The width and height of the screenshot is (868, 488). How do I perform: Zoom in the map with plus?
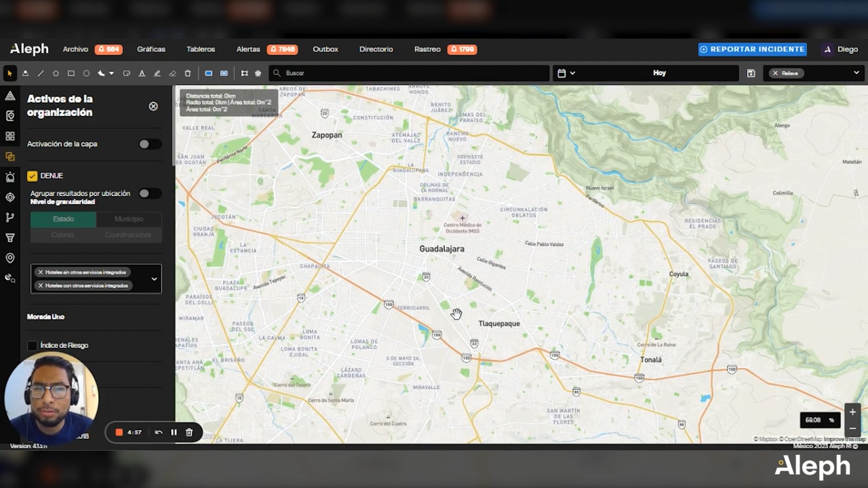(852, 412)
